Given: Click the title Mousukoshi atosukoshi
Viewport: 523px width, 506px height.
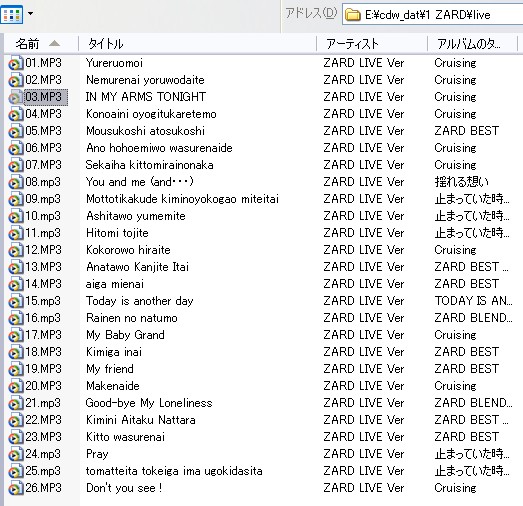Looking at the screenshot, I should pyautogui.click(x=145, y=131).
